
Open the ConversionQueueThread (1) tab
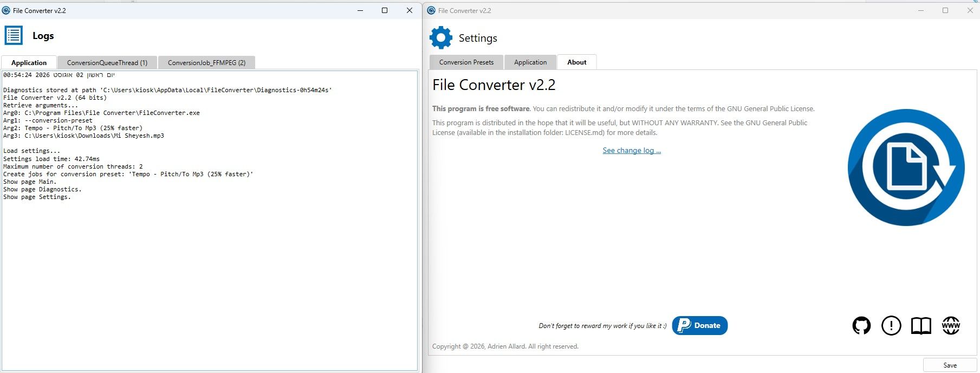click(x=107, y=62)
